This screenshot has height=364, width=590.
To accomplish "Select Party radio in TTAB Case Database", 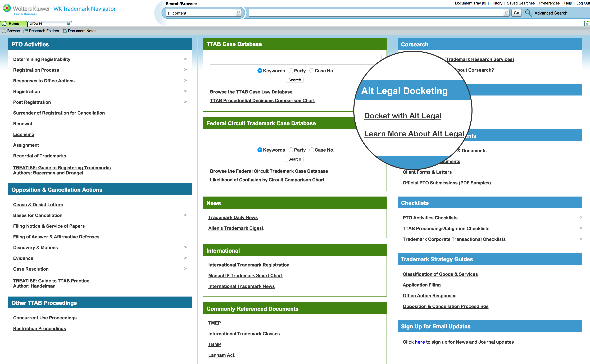I will click(291, 71).
